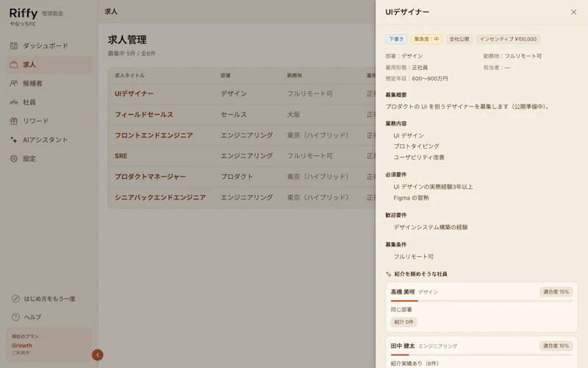Click the 部署 column header
The image size is (588, 368).
pos(226,76)
